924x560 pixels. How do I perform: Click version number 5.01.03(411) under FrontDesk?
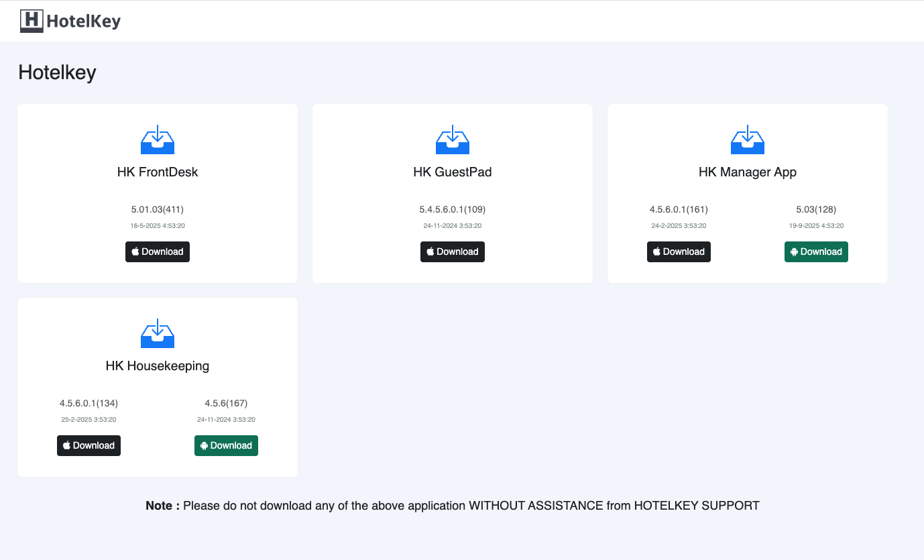158,209
